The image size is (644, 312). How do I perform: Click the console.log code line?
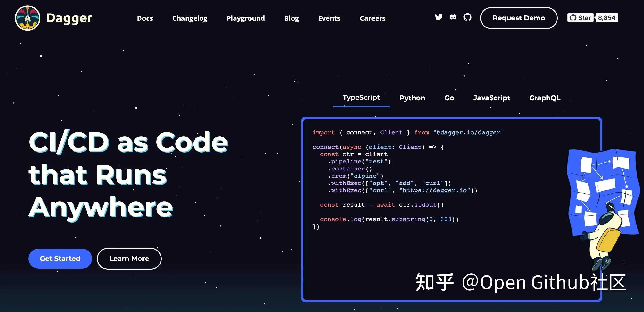tap(389, 219)
